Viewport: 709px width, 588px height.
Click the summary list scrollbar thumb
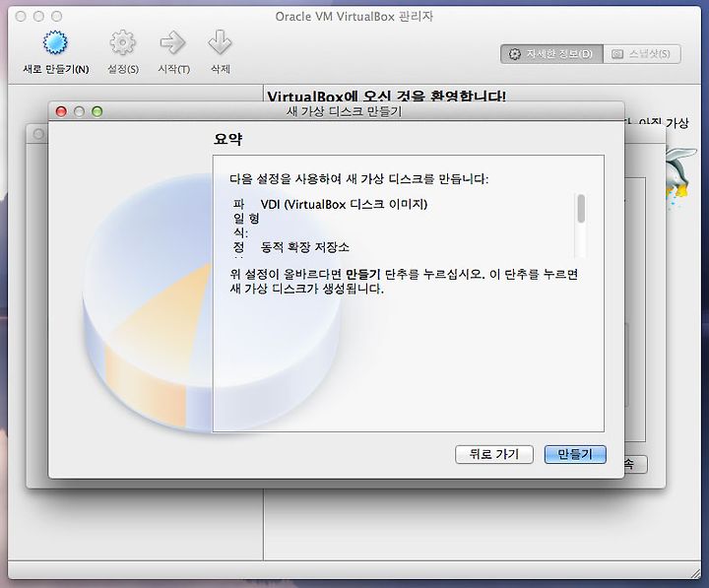click(x=581, y=209)
